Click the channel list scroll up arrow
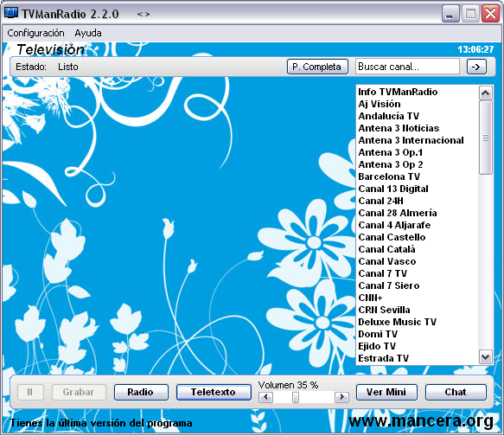Image resolution: width=504 pixels, height=436 pixels. pyautogui.click(x=485, y=93)
